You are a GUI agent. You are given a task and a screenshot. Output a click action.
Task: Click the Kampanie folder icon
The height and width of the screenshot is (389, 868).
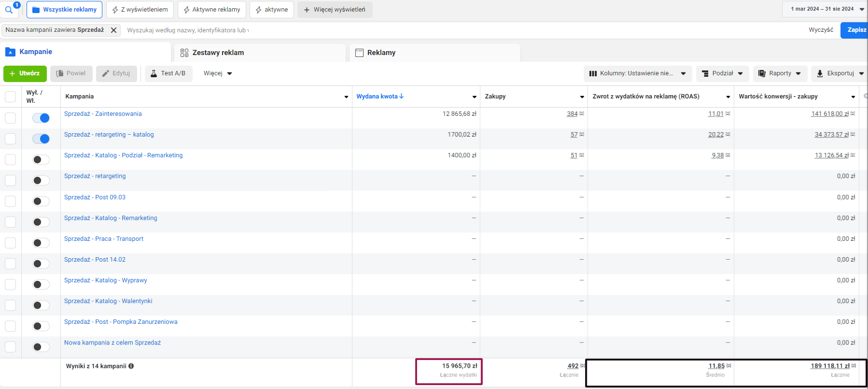tap(10, 52)
